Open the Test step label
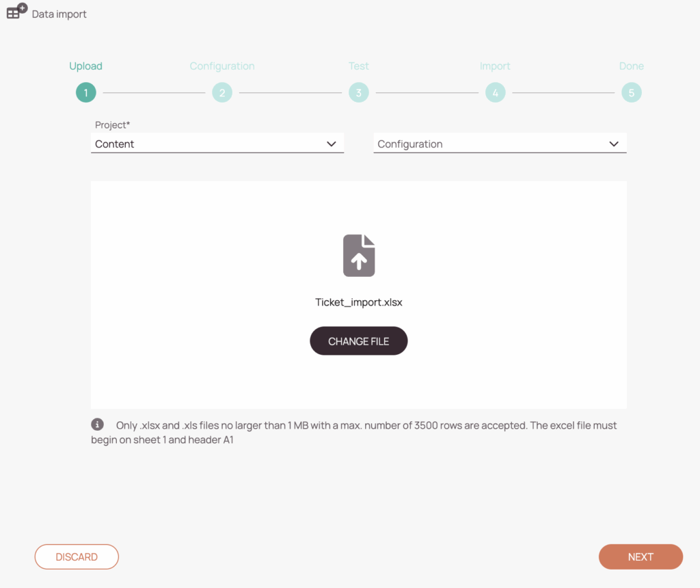The image size is (700, 588). (359, 66)
